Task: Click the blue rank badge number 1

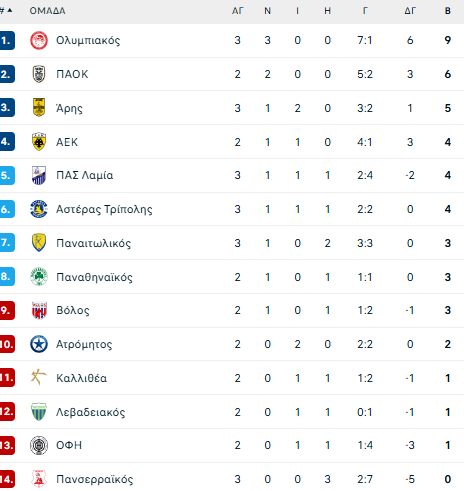Action: pos(7,40)
